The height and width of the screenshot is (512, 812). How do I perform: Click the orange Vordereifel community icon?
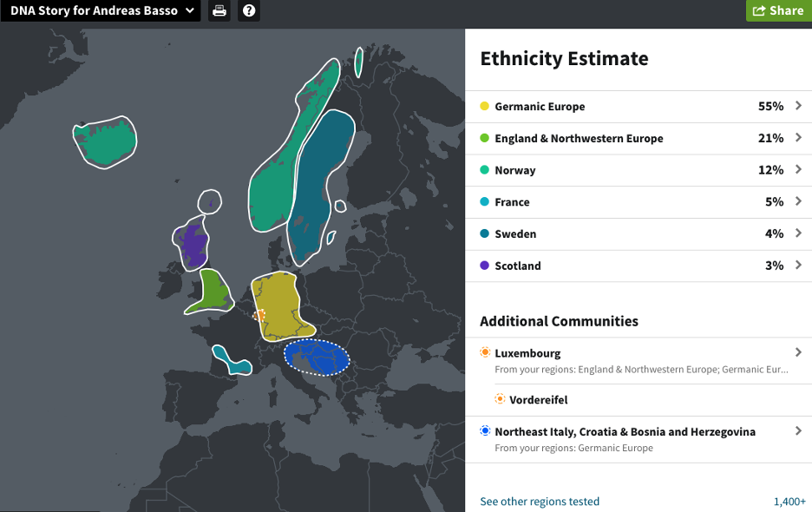point(500,399)
